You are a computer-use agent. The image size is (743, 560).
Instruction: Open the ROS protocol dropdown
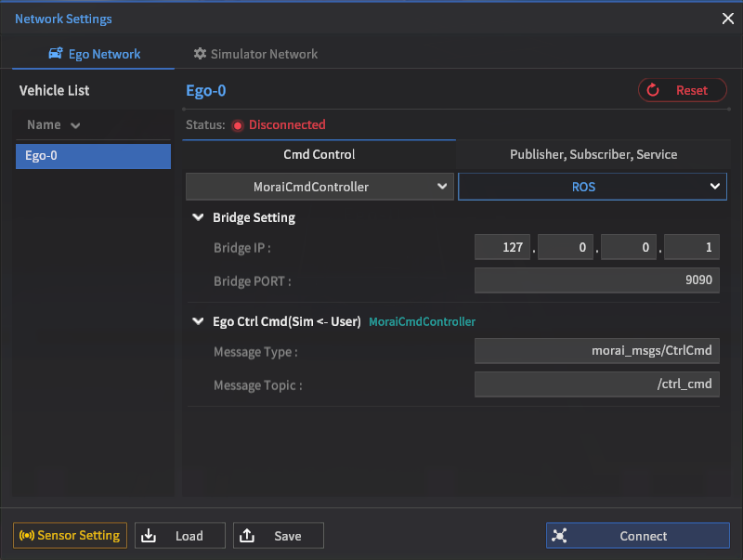pos(591,187)
